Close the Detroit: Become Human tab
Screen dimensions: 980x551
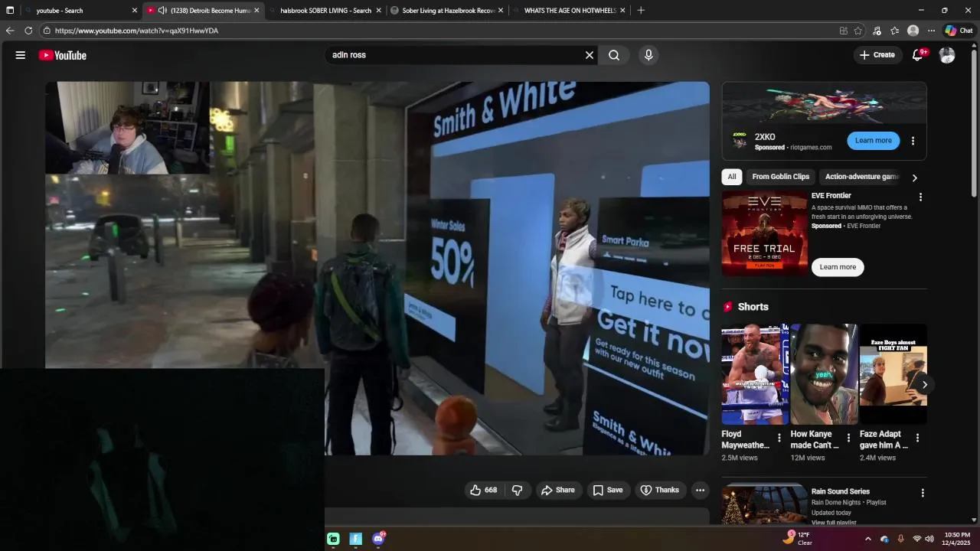click(256, 11)
